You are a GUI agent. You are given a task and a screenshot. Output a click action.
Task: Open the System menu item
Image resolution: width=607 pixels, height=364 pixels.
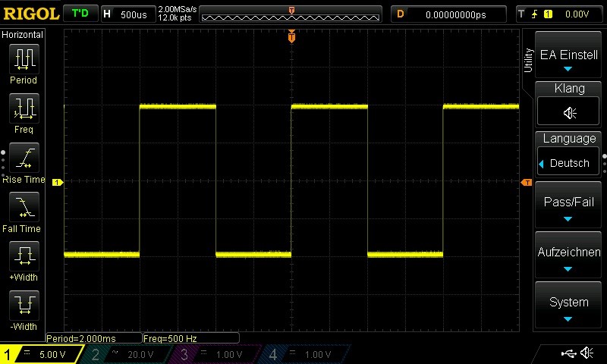click(x=569, y=306)
